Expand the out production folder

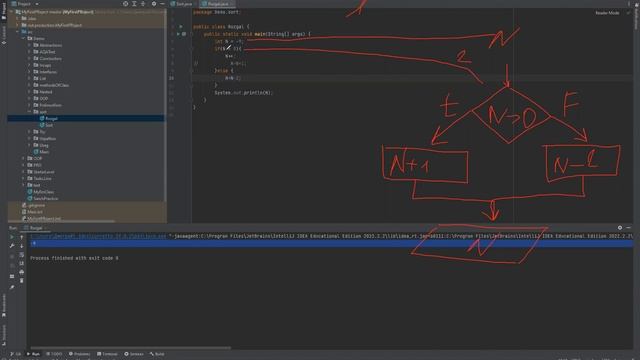pos(18,25)
